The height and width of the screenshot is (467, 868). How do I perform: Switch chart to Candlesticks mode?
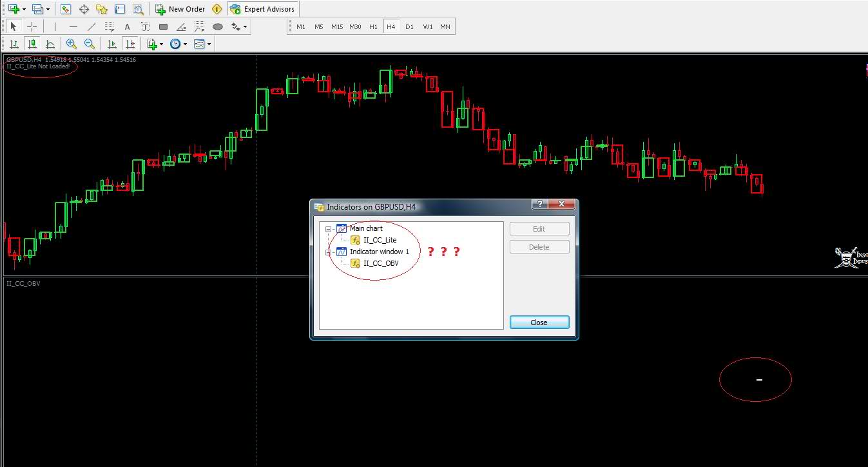click(x=32, y=44)
